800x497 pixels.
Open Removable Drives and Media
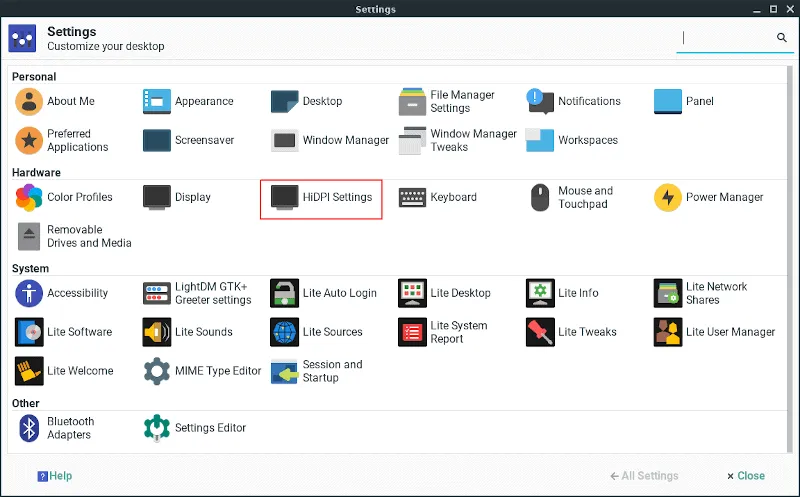tap(74, 237)
